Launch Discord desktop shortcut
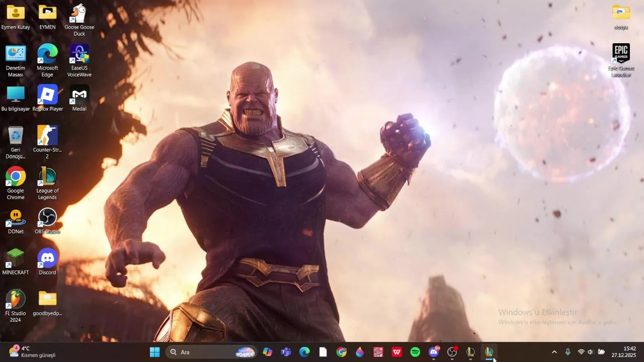 (47, 262)
